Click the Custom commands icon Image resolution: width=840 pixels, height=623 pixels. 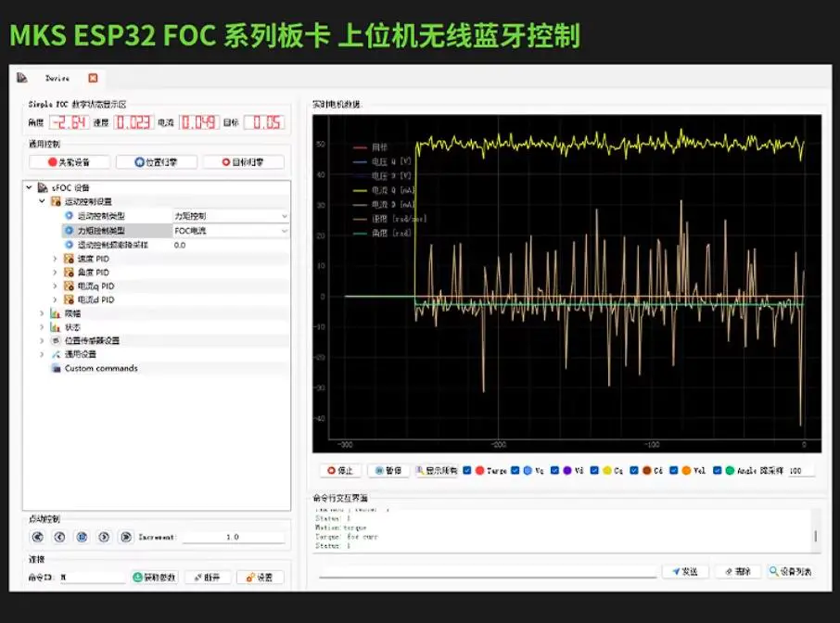coord(56,368)
